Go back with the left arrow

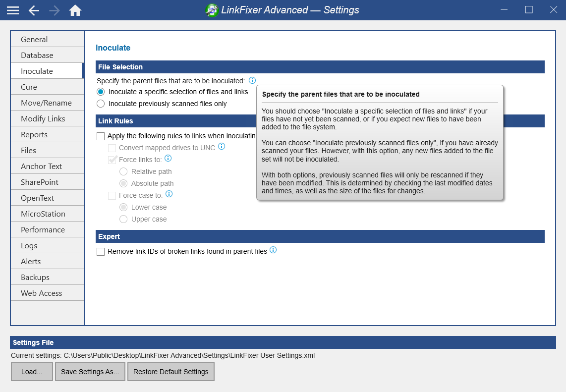(34, 10)
